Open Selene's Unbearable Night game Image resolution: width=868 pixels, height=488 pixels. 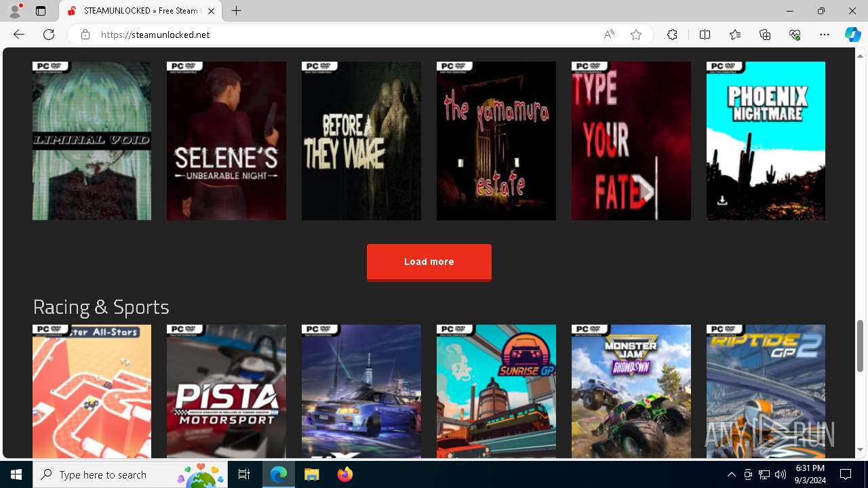[226, 141]
